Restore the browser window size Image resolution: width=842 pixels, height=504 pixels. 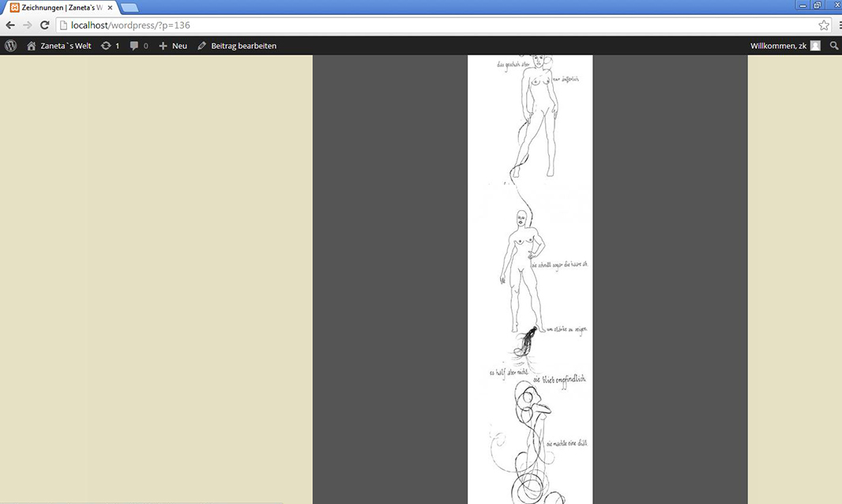pos(817,6)
